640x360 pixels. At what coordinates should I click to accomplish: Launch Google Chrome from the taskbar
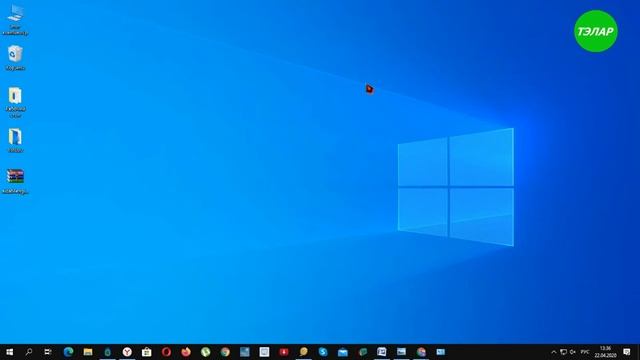coord(225,352)
